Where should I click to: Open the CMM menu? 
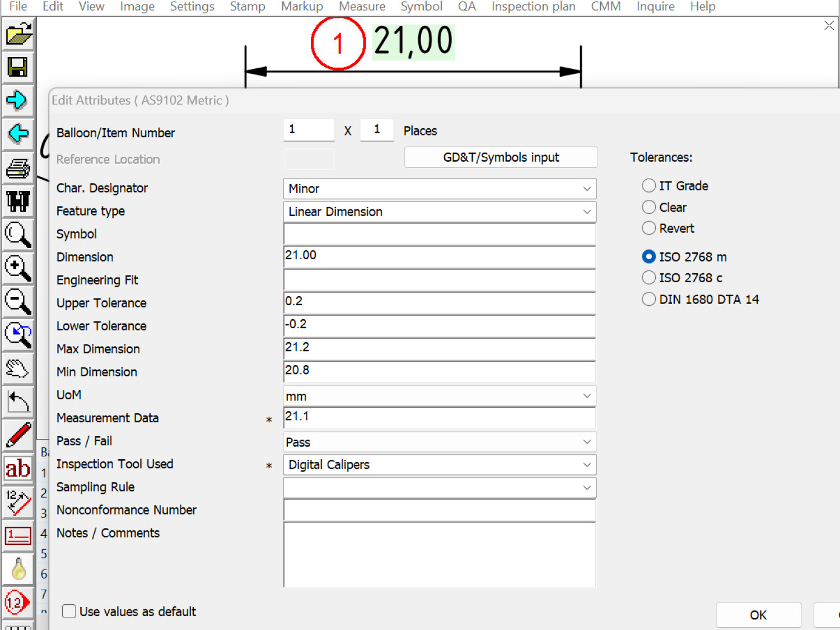tap(606, 6)
